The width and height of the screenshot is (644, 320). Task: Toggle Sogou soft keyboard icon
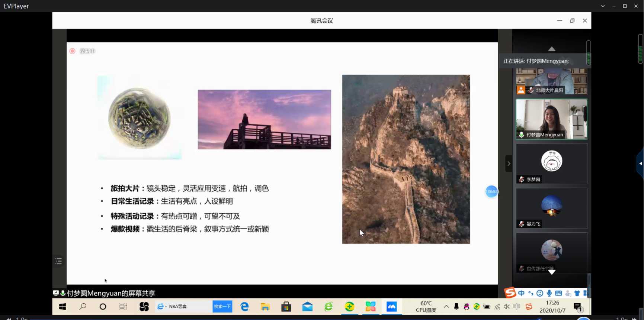click(x=558, y=293)
